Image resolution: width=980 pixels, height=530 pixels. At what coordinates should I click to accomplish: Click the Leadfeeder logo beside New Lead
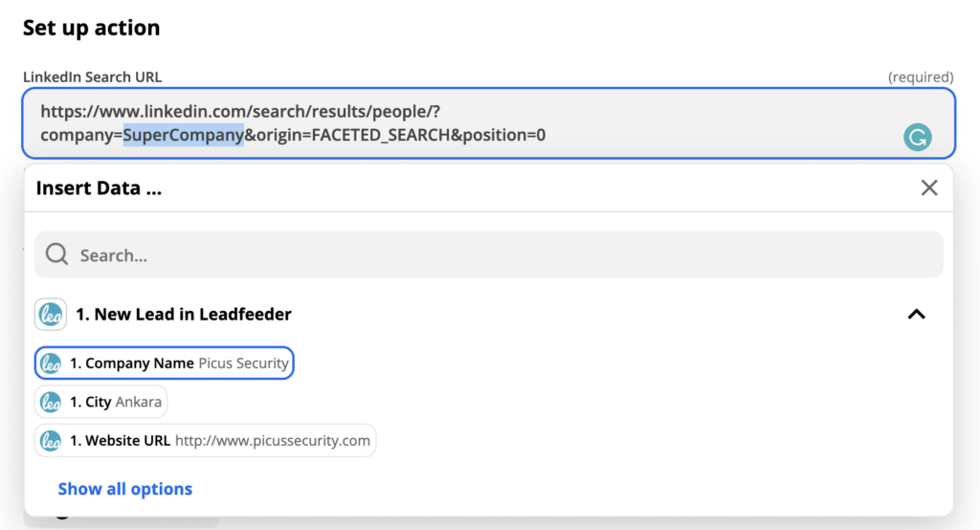click(50, 314)
